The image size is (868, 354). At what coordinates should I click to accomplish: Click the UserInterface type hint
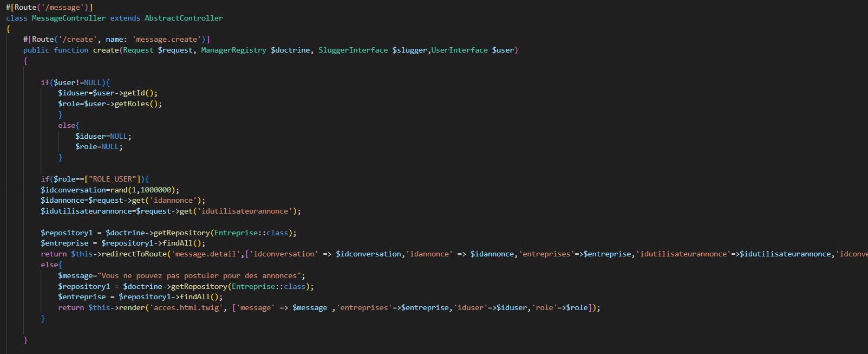[460, 50]
